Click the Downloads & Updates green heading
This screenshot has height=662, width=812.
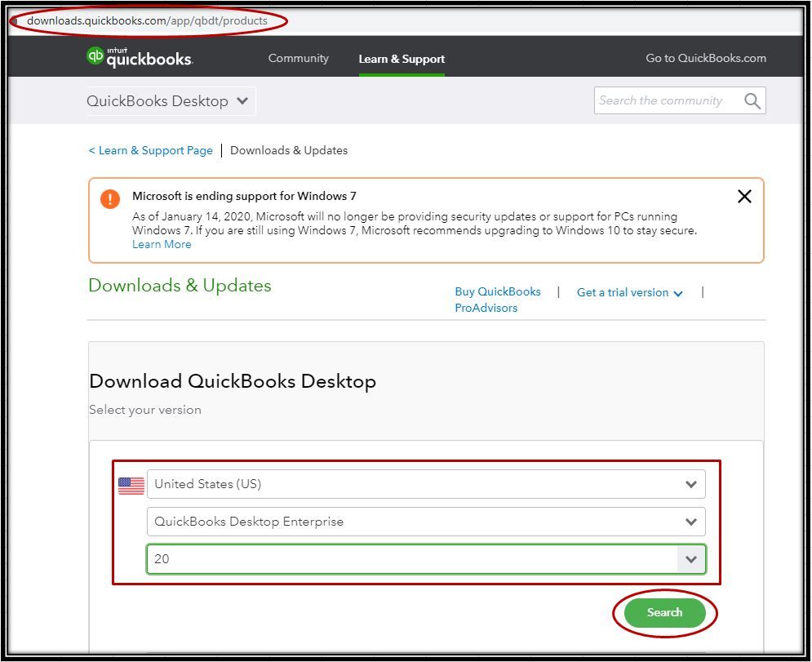180,286
